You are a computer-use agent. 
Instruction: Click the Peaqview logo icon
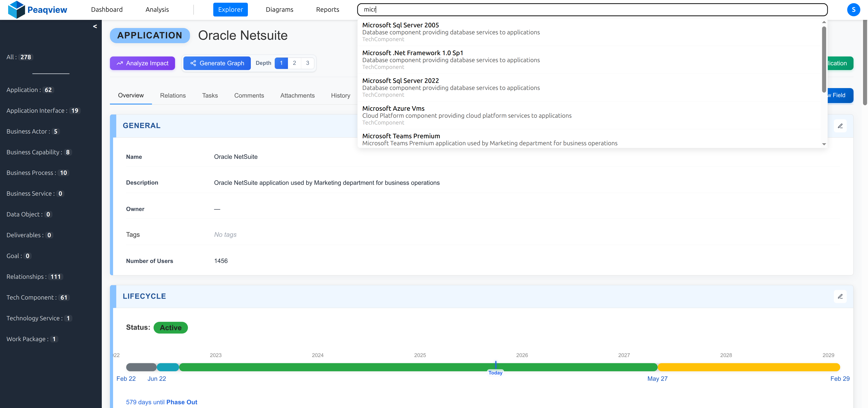16,9
